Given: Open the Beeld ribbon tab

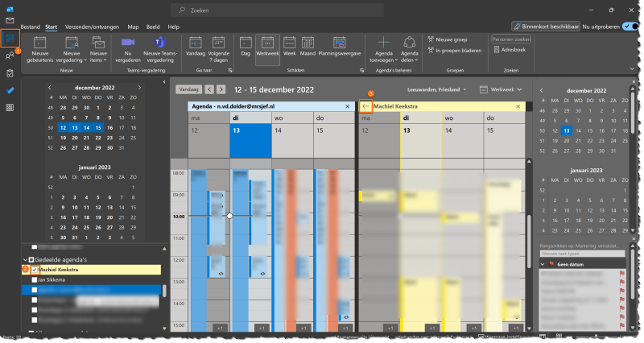Looking at the screenshot, I should (x=151, y=27).
